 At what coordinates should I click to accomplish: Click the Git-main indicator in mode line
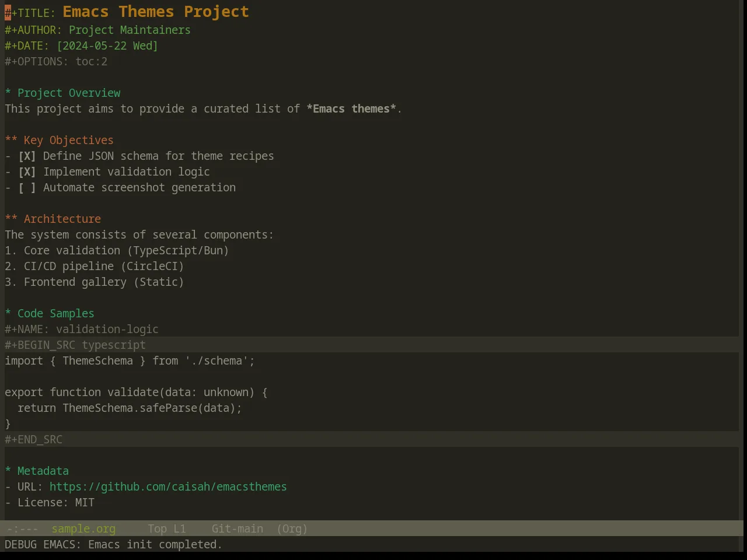point(237,529)
